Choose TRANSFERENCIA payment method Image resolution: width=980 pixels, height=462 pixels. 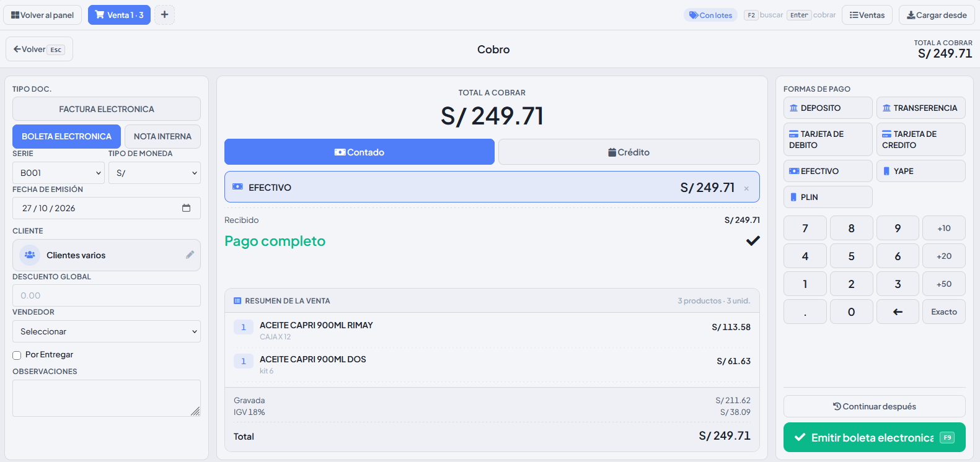921,108
